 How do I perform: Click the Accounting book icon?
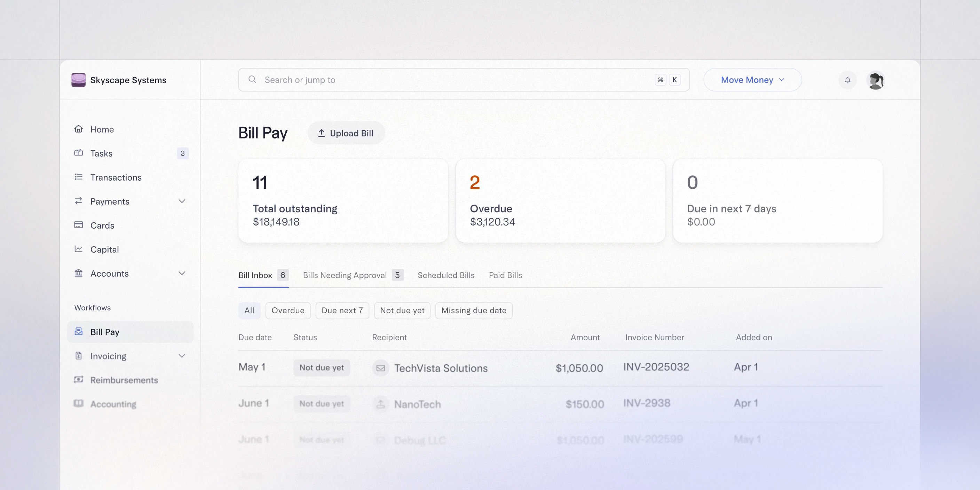[x=78, y=404]
